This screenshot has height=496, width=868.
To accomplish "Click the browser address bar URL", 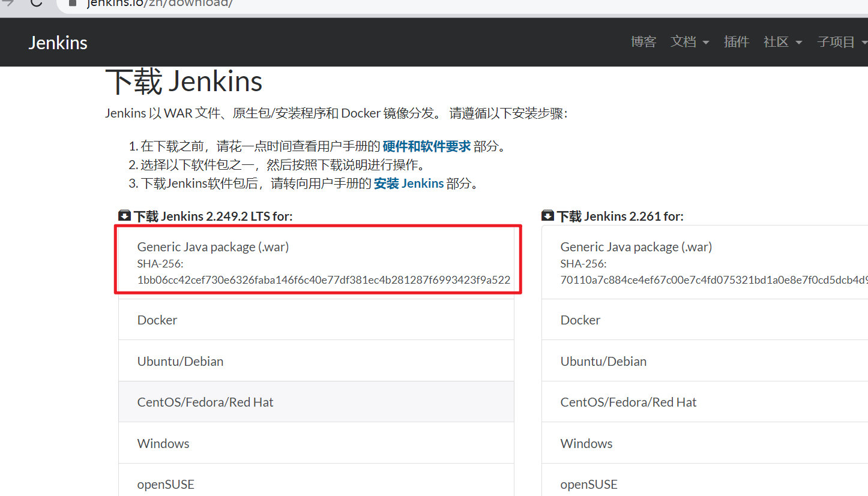I will 159,4.
